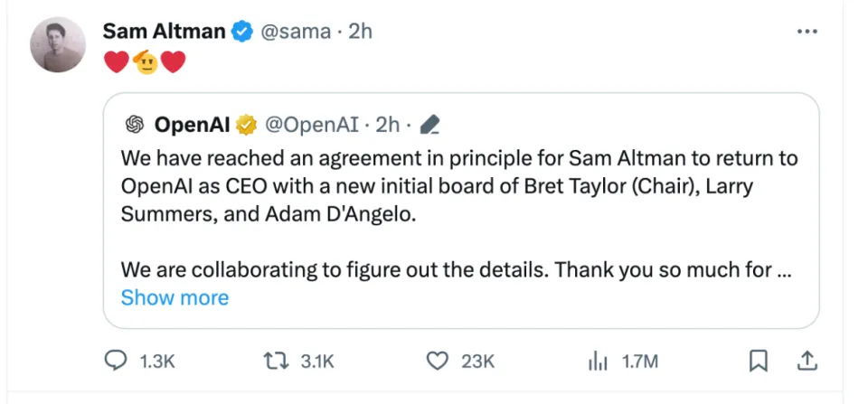
Task: Bookmark this tweet
Action: pyautogui.click(x=758, y=362)
